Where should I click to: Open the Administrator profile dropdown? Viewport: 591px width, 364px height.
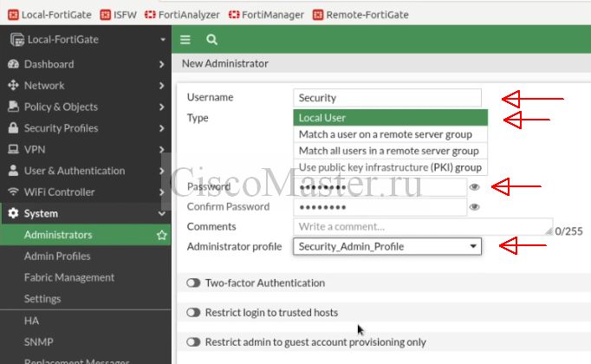pyautogui.click(x=387, y=246)
